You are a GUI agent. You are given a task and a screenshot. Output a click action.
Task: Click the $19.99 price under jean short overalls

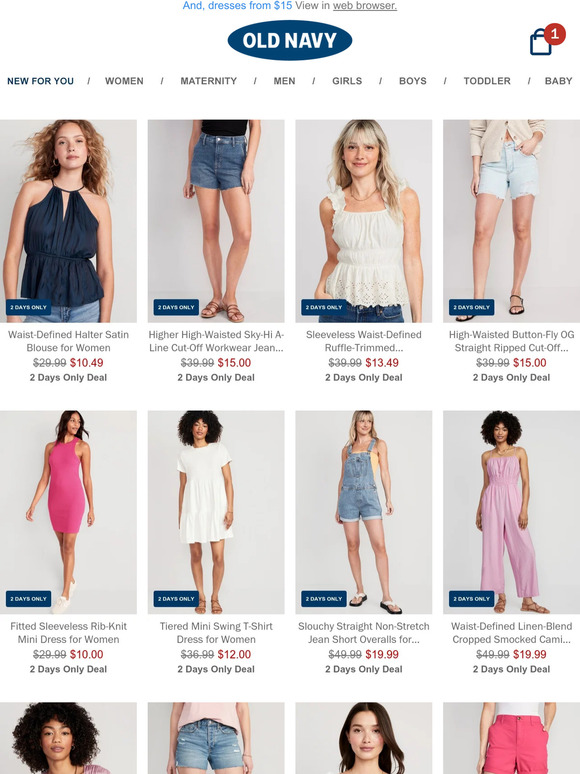coord(382,655)
